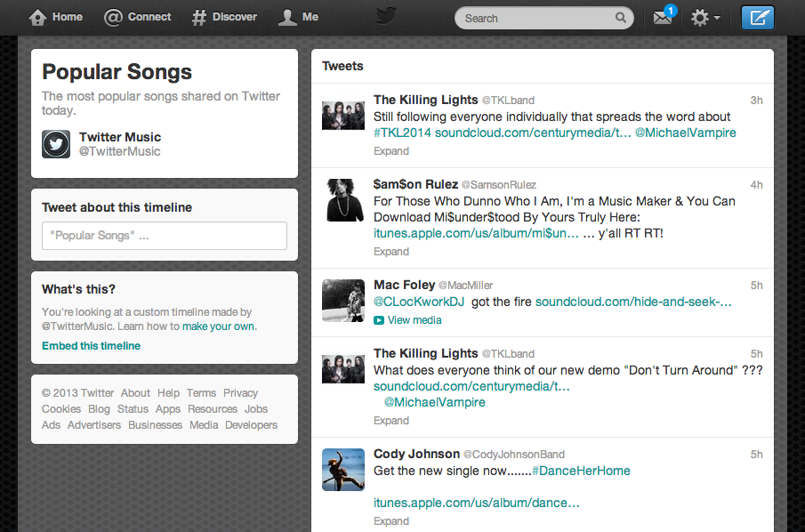Click the @CLocKworkDJ mention
Viewport: 805px width, 532px height.
419,302
